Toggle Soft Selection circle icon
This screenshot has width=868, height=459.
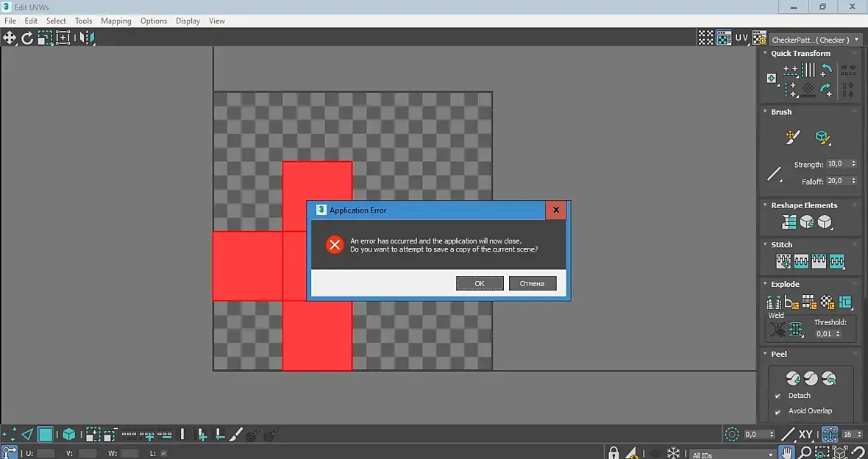tap(732, 435)
